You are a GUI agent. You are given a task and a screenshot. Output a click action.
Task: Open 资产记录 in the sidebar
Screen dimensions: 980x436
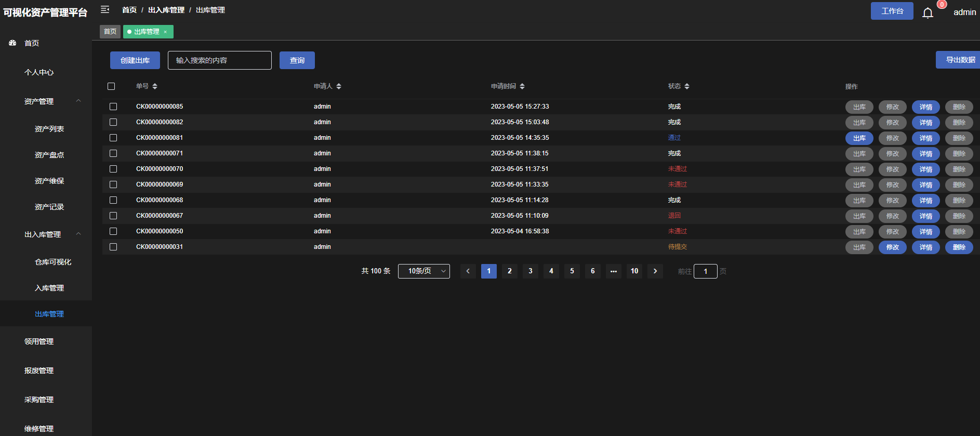(49, 207)
